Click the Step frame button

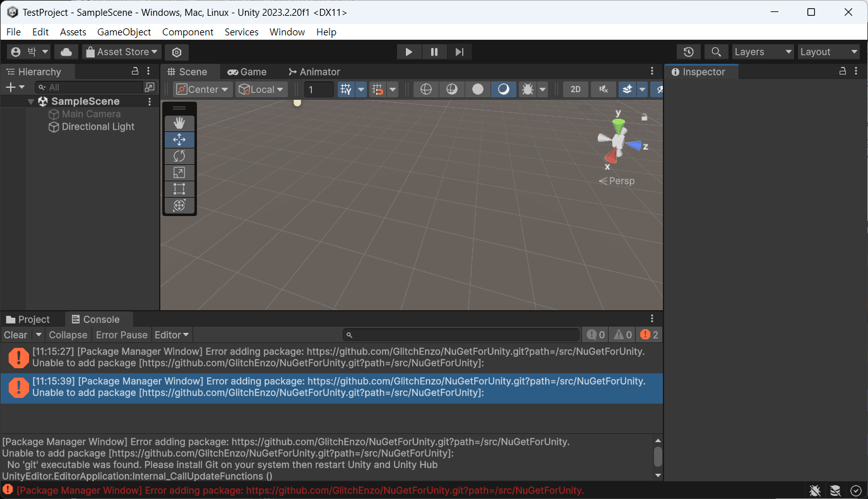point(460,52)
